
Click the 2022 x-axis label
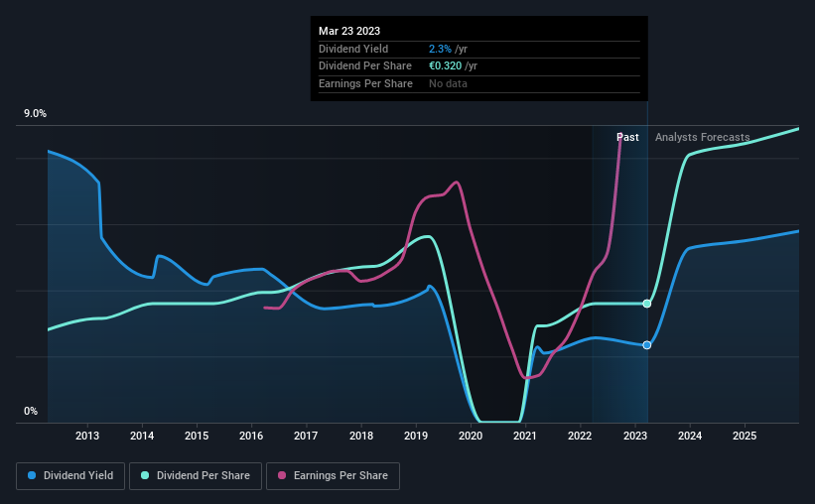[580, 436]
